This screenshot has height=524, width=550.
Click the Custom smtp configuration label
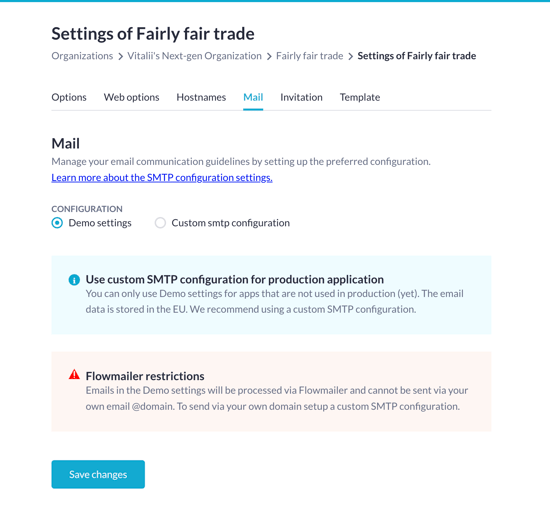[x=230, y=223]
